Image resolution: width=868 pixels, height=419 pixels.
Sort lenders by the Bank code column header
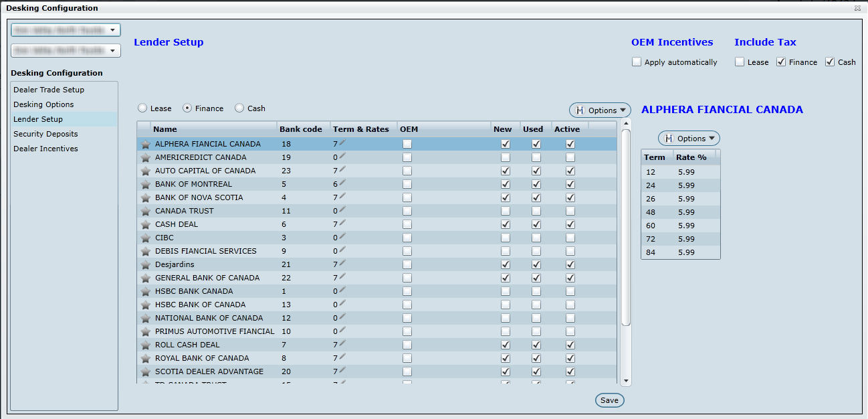[x=300, y=129]
